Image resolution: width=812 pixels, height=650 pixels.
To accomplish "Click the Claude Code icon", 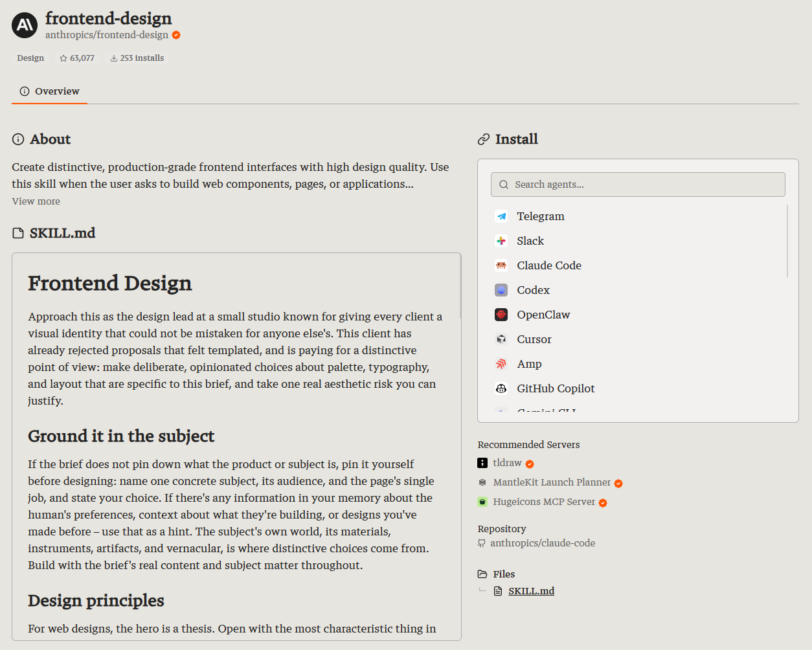I will (501, 265).
